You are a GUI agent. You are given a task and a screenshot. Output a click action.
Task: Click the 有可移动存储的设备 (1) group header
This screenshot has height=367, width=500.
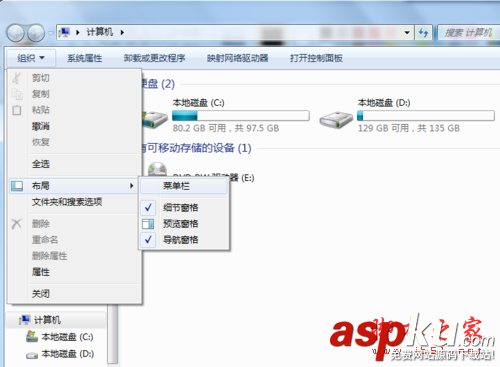tap(196, 148)
